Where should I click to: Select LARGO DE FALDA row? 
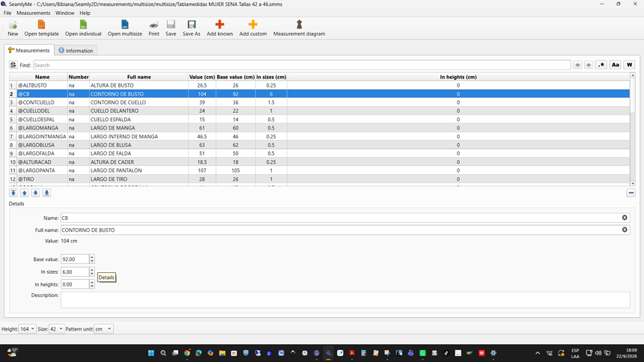pos(319,153)
